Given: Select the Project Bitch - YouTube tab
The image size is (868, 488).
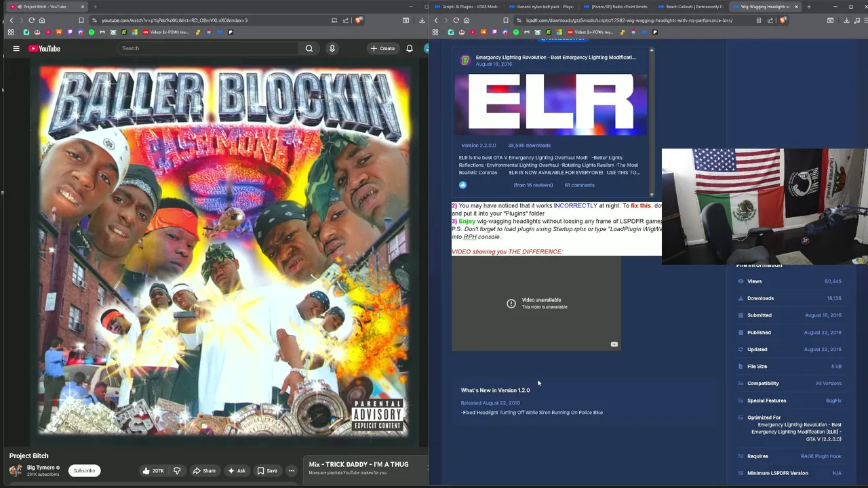Looking at the screenshot, I should tap(46, 7).
